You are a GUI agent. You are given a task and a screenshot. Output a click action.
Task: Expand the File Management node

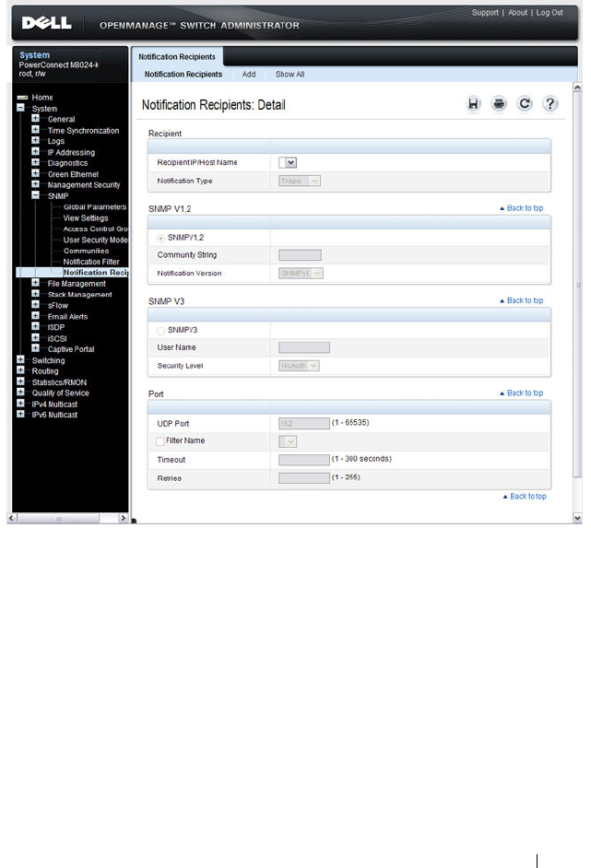[35, 283]
